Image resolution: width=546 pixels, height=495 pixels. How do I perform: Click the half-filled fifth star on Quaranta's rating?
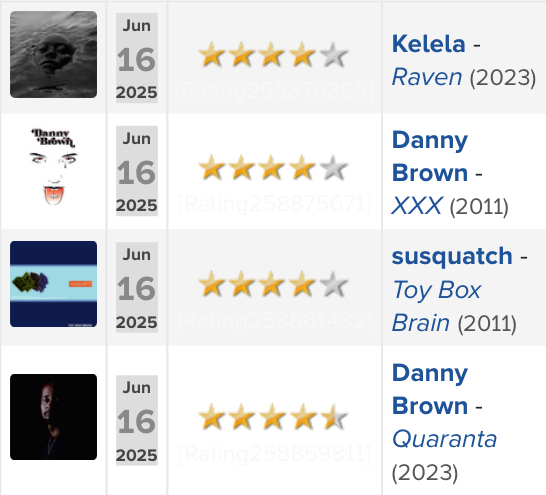[x=334, y=417]
